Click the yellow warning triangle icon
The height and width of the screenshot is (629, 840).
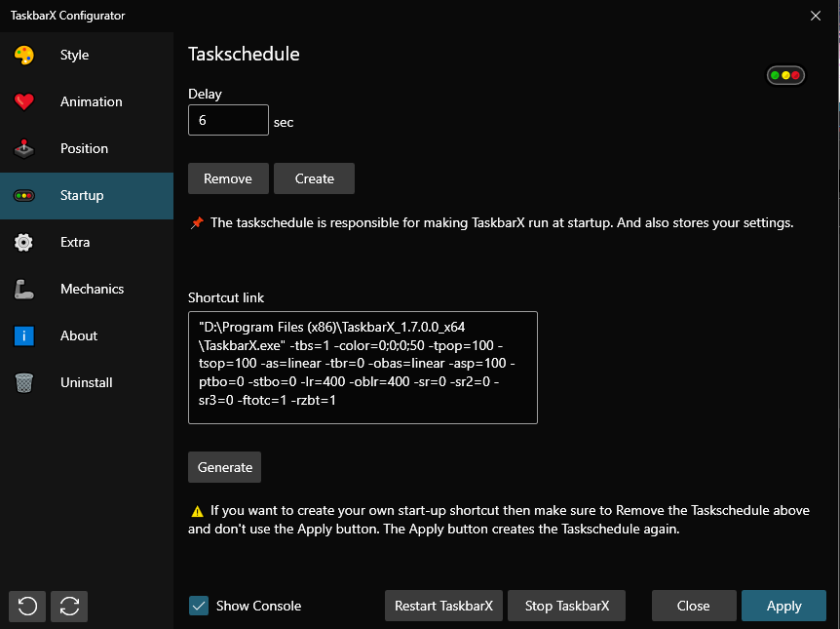coord(197,511)
